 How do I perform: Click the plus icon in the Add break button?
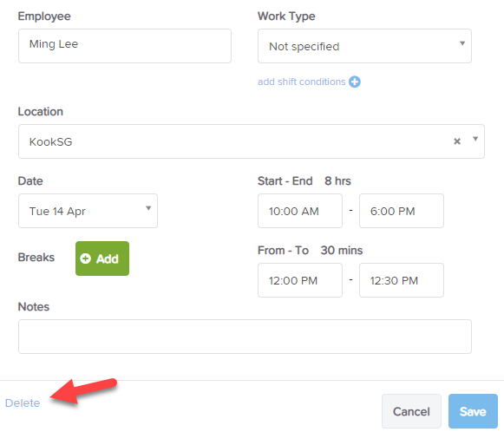pyautogui.click(x=85, y=259)
